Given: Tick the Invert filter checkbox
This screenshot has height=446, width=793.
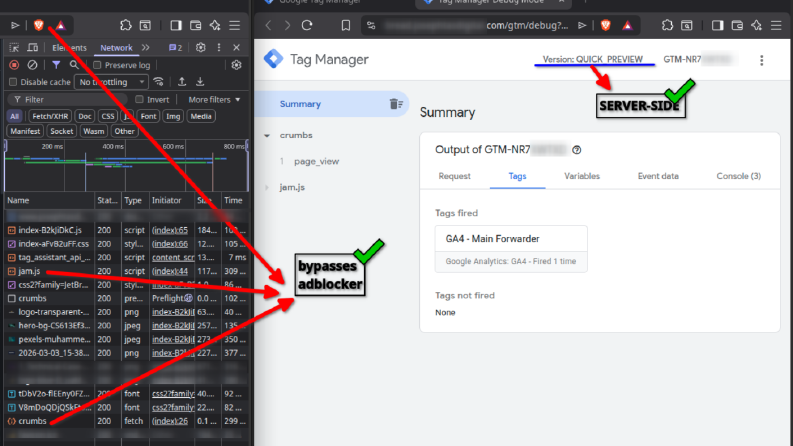Looking at the screenshot, I should (139, 100).
